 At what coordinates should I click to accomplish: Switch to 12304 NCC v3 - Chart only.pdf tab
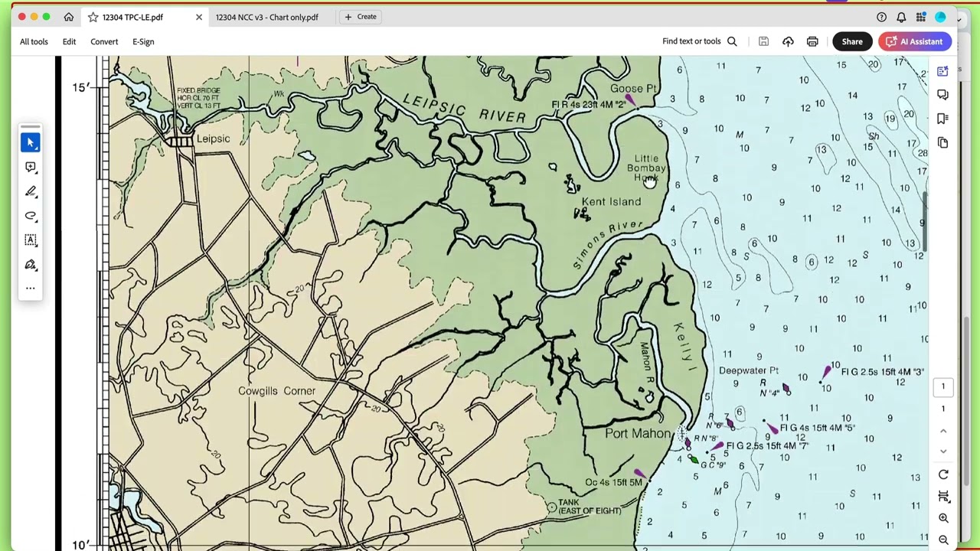tap(266, 17)
